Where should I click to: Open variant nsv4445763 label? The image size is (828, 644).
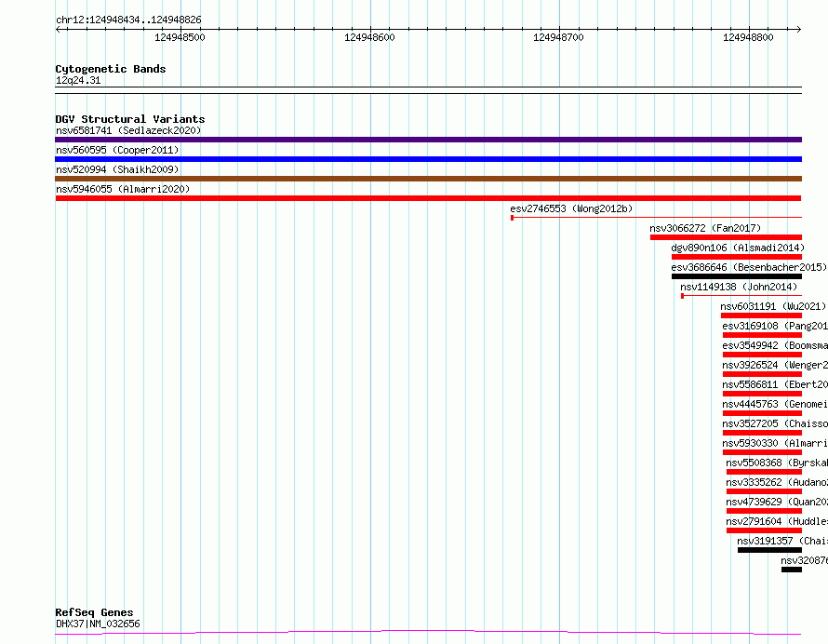point(775,404)
